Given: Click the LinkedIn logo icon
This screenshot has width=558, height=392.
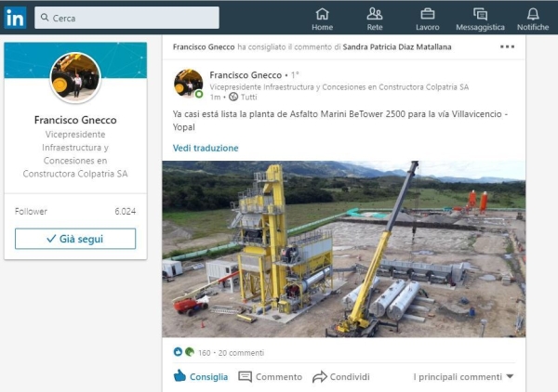Looking at the screenshot, I should tap(15, 18).
